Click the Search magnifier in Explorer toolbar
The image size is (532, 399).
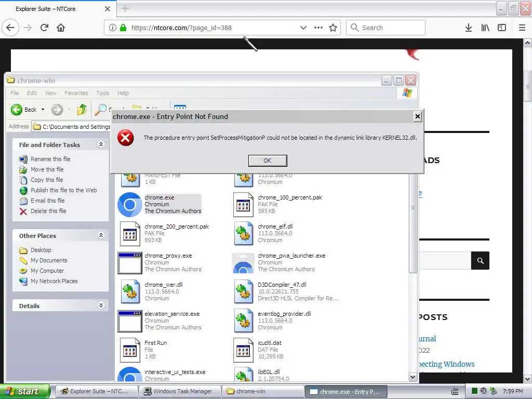tap(100, 110)
